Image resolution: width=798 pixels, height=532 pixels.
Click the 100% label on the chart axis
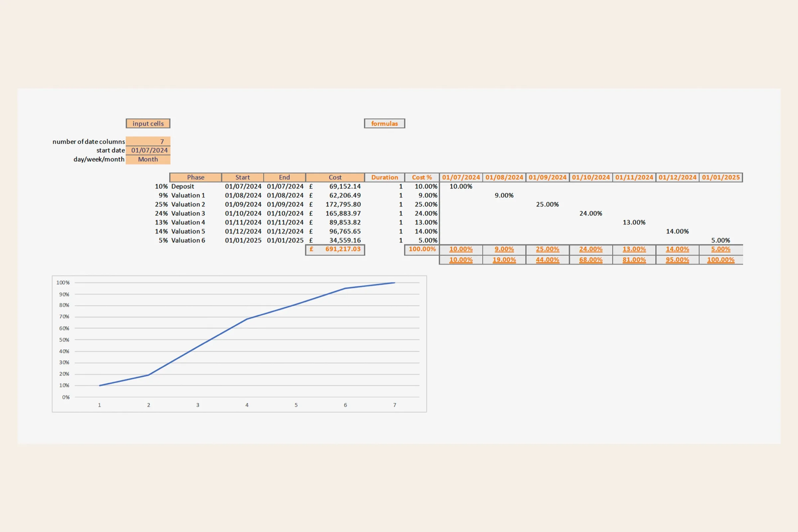pyautogui.click(x=63, y=283)
